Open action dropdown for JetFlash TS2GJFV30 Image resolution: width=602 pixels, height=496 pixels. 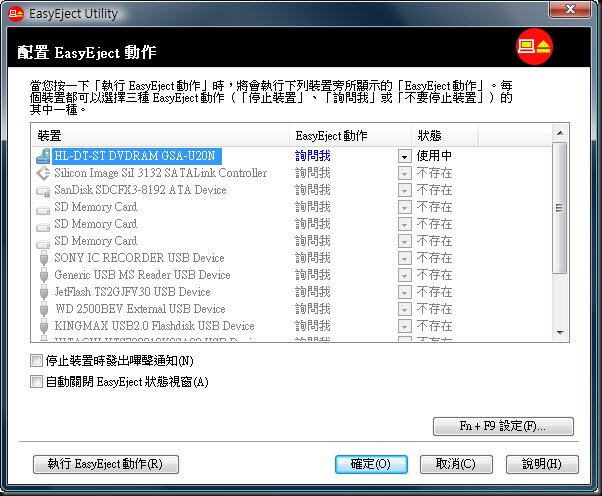pos(404,292)
